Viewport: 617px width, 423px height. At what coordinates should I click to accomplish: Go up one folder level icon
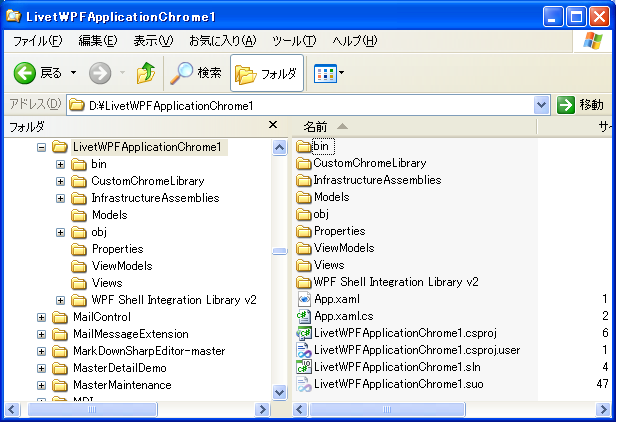(x=146, y=73)
